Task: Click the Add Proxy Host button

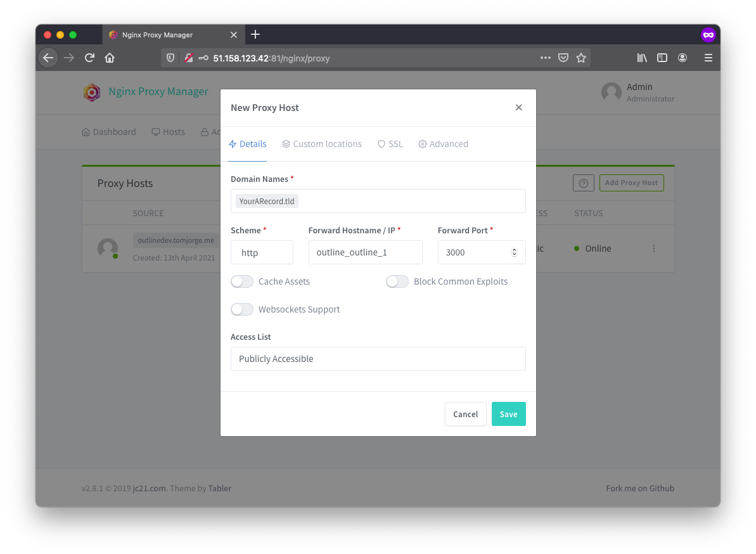Action: click(632, 183)
